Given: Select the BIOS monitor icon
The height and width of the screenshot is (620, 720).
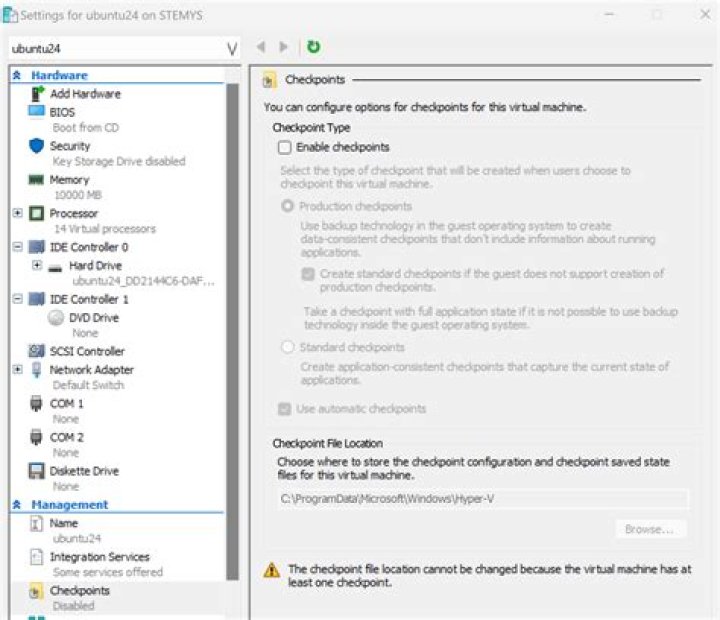Looking at the screenshot, I should click(37, 112).
